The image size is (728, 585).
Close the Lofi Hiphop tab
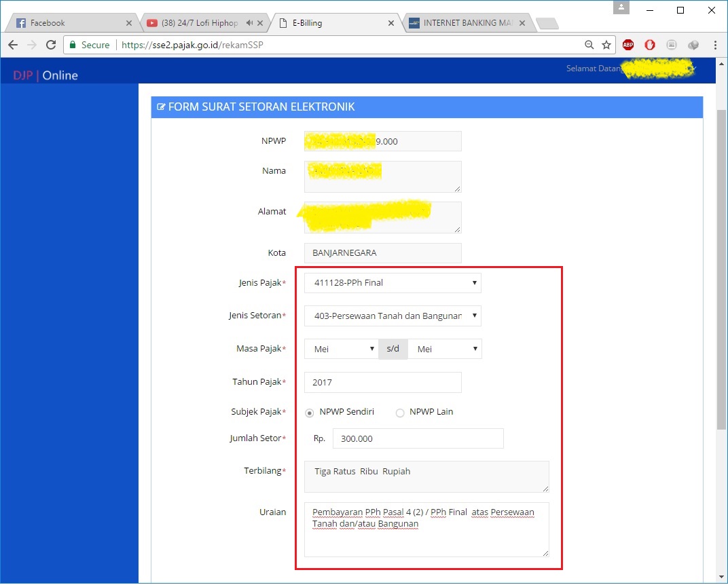tap(260, 22)
